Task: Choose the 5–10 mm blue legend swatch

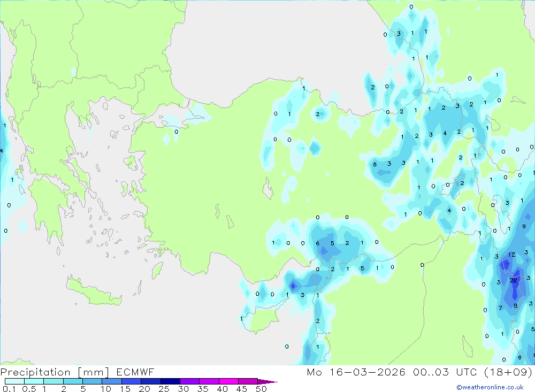Action: (x=93, y=381)
